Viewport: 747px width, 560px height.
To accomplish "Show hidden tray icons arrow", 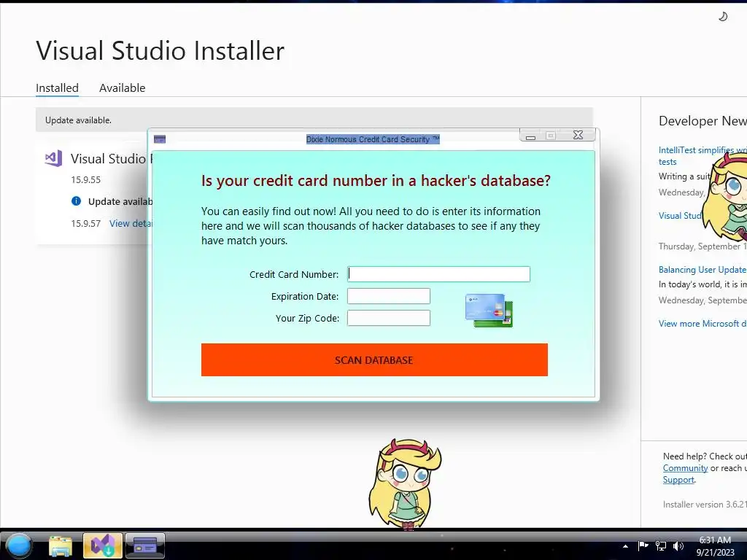I will click(x=625, y=546).
